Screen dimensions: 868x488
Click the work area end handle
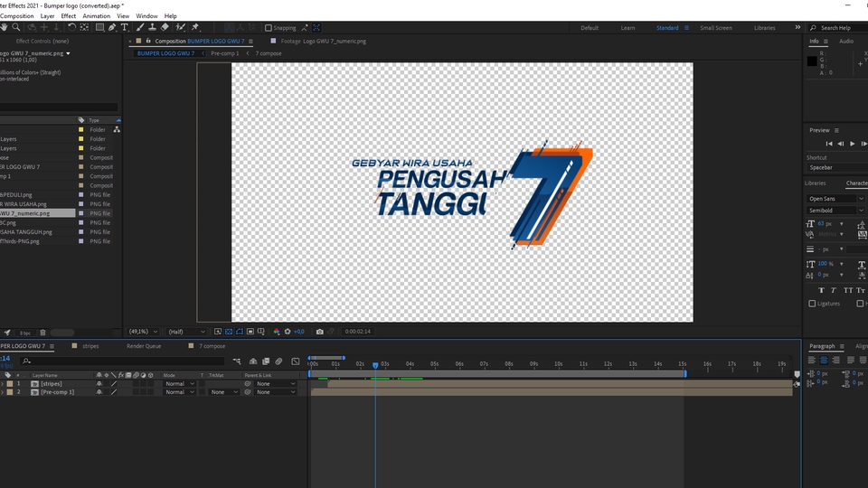click(x=685, y=373)
